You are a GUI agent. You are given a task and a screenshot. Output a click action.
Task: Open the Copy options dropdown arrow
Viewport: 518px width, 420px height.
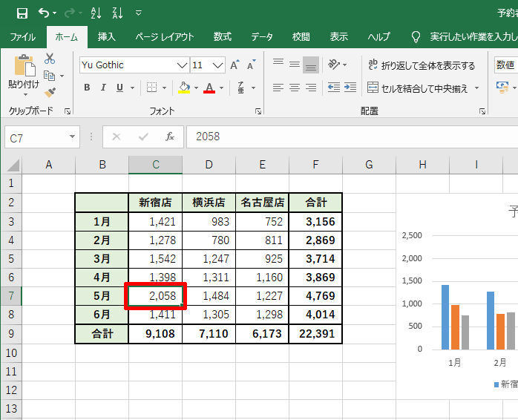pos(62,76)
